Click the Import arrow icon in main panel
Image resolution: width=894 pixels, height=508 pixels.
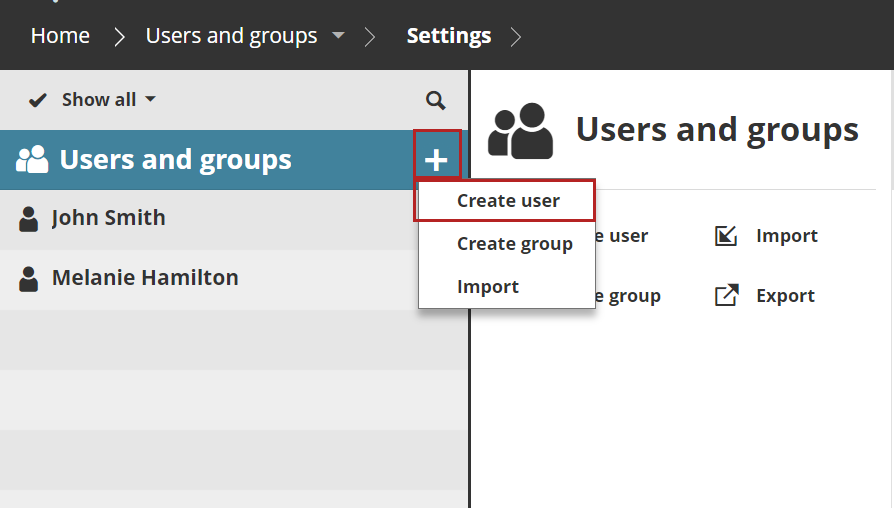[726, 236]
